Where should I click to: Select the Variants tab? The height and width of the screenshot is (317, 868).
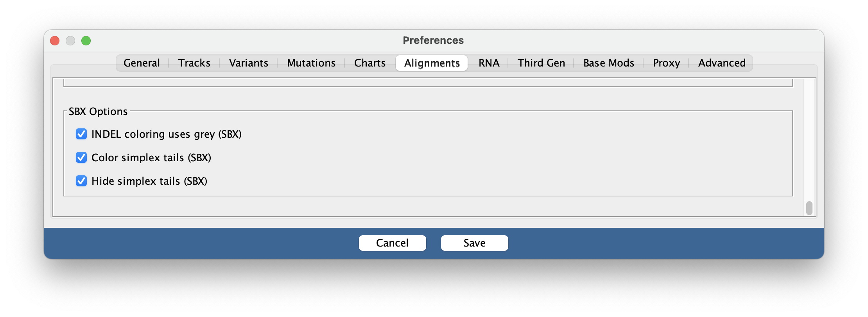click(248, 63)
